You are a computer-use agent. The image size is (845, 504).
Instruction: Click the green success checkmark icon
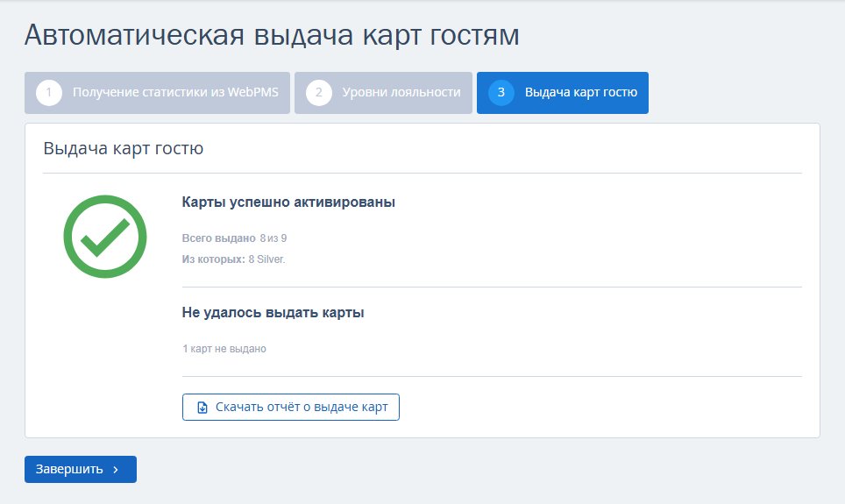click(x=105, y=237)
